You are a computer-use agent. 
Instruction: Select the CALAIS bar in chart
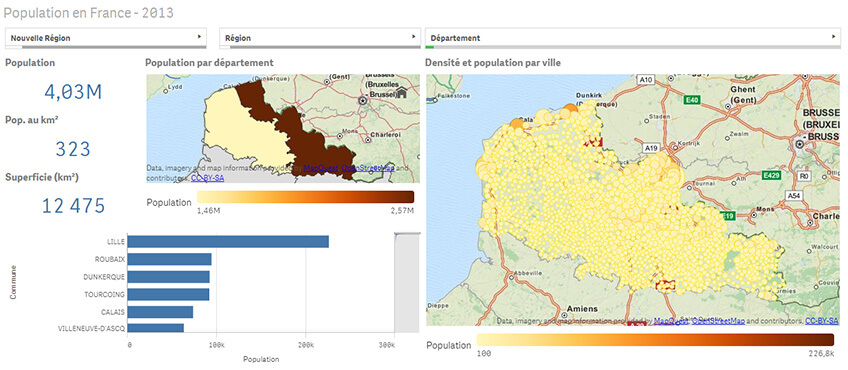point(161,312)
